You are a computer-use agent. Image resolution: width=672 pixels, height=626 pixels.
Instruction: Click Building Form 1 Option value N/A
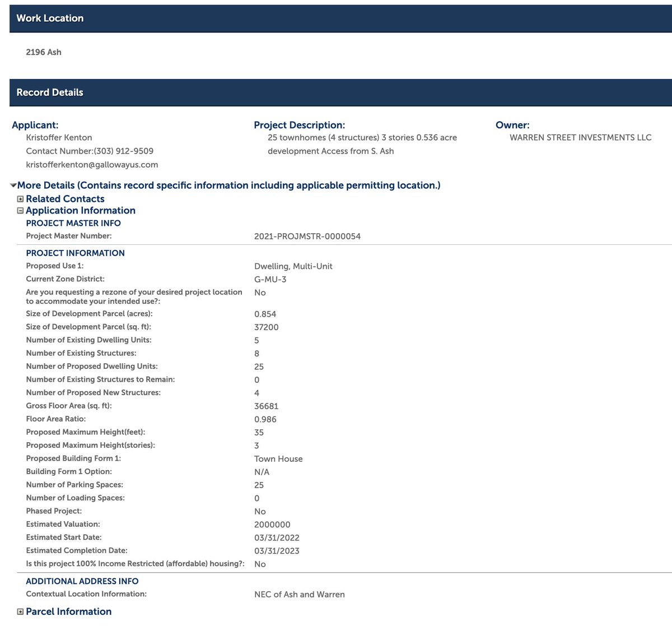pos(262,472)
